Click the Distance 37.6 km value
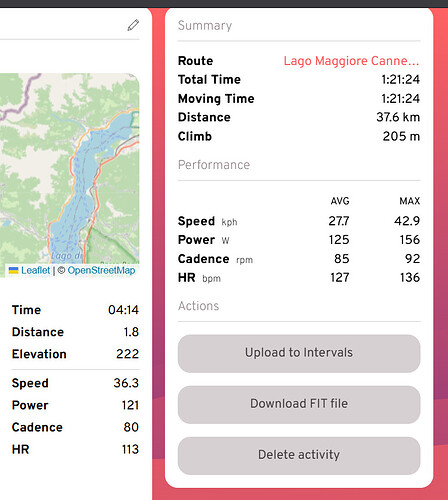The image size is (448, 500). (398, 117)
